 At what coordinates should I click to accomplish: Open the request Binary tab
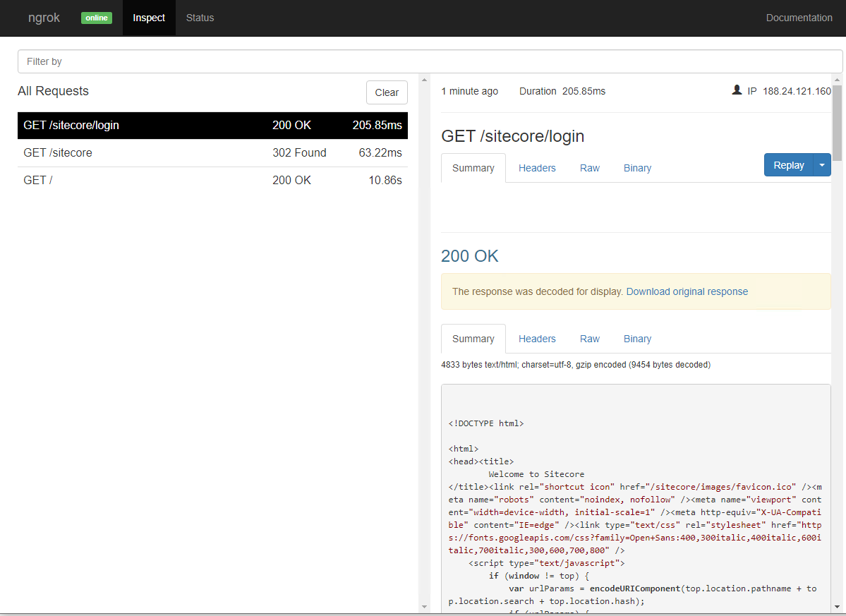point(637,168)
